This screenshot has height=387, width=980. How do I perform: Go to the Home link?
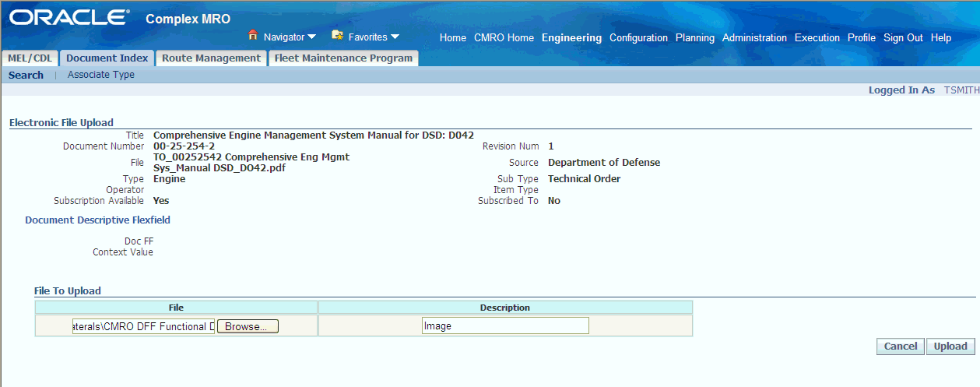point(453,37)
